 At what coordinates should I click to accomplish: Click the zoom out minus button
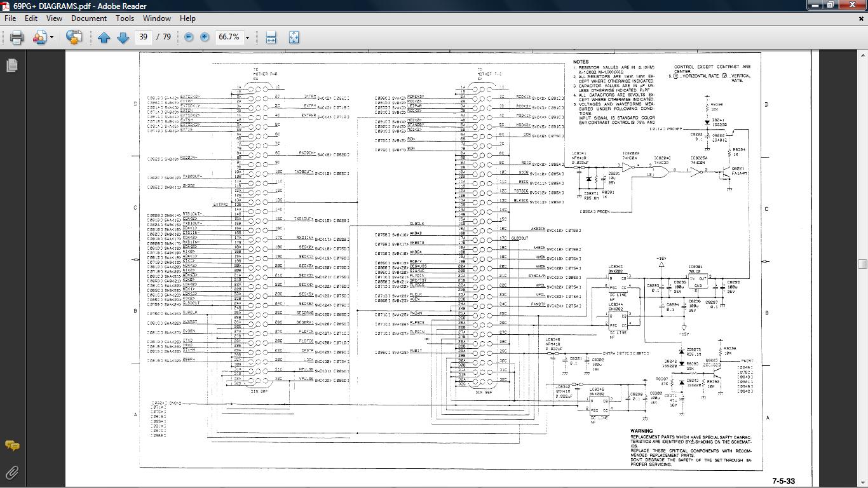[x=189, y=37]
